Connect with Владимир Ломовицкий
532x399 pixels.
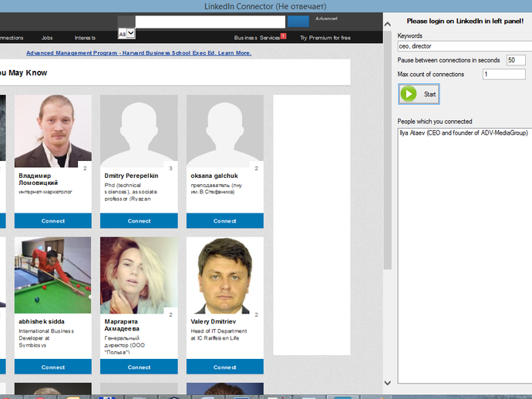[53, 221]
